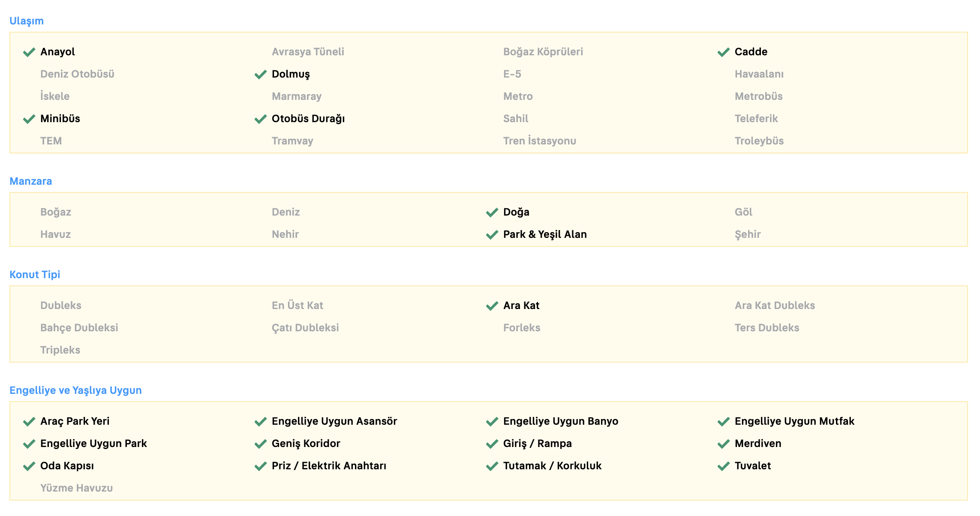Click the green tick next to Tuvalet

click(x=724, y=466)
